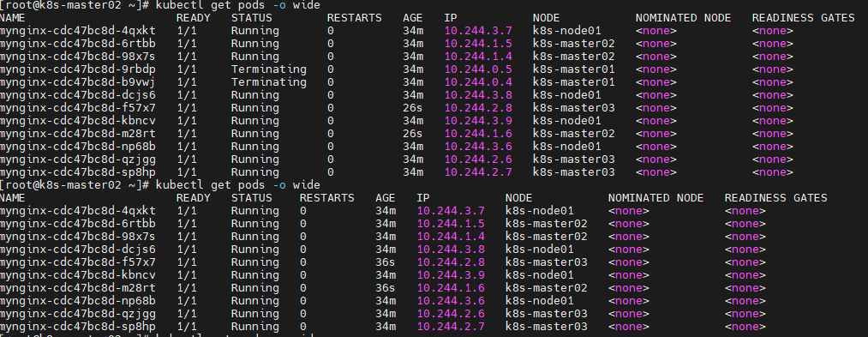
Task: Click pod name m28rt in the 26s row
Action: pyautogui.click(x=77, y=134)
